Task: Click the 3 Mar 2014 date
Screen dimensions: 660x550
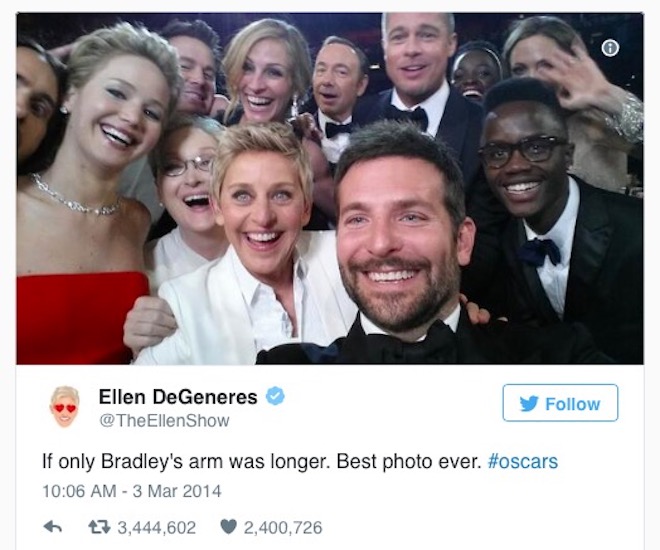Action: pyautogui.click(x=177, y=491)
